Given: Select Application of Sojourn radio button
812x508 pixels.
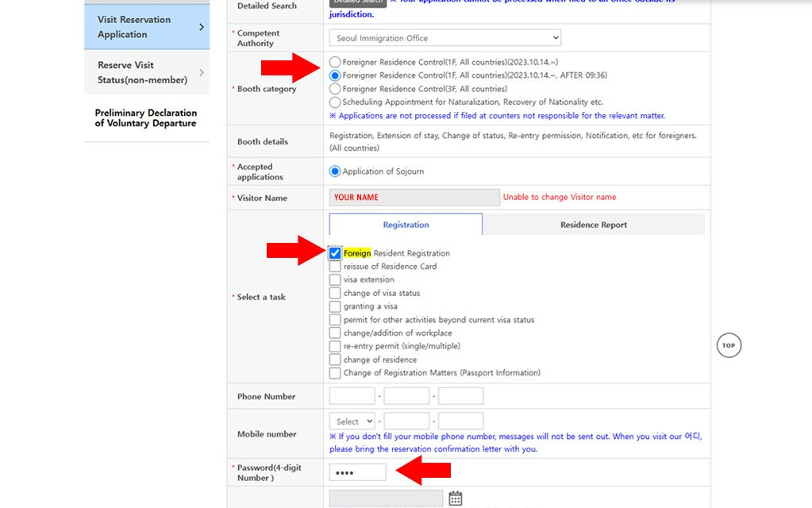Looking at the screenshot, I should click(x=335, y=171).
